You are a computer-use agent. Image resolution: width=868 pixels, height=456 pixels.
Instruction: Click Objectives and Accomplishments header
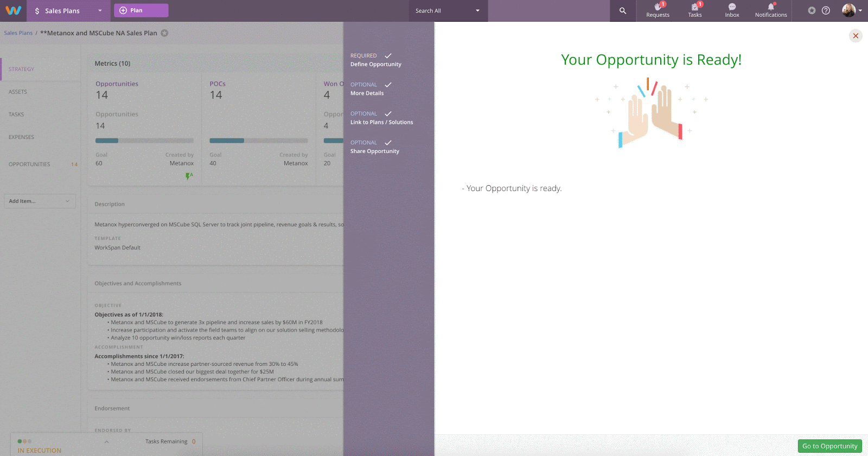coord(138,283)
